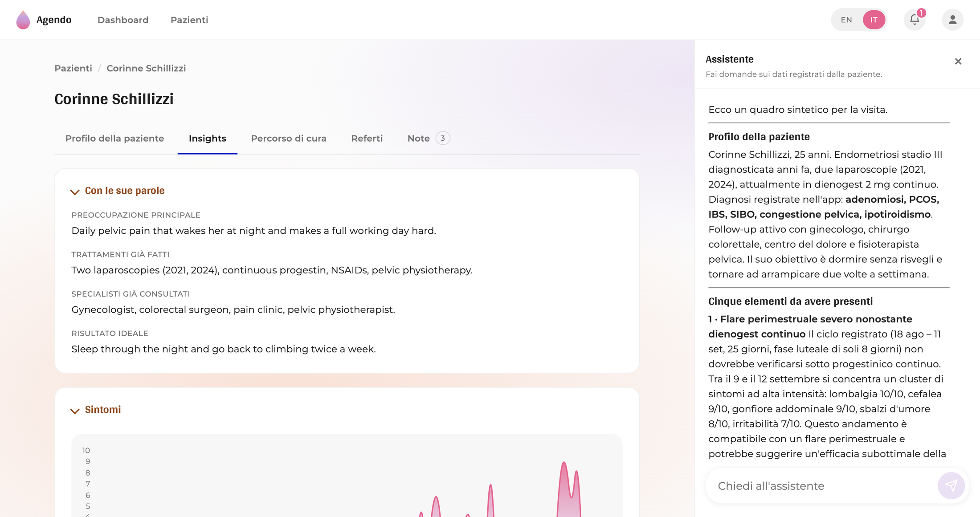Switch language to EN
The height and width of the screenshot is (517, 980).
point(846,20)
